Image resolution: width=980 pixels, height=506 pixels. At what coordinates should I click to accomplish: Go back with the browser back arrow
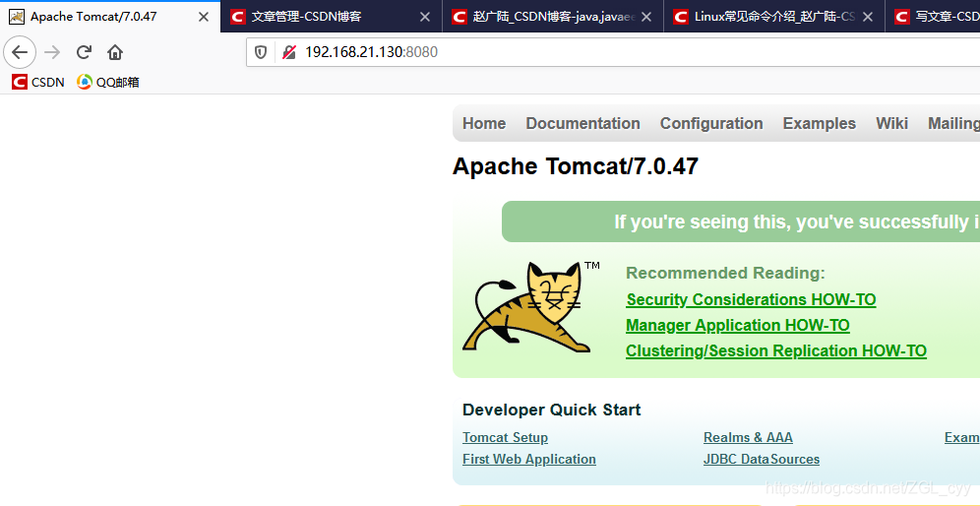click(x=20, y=52)
